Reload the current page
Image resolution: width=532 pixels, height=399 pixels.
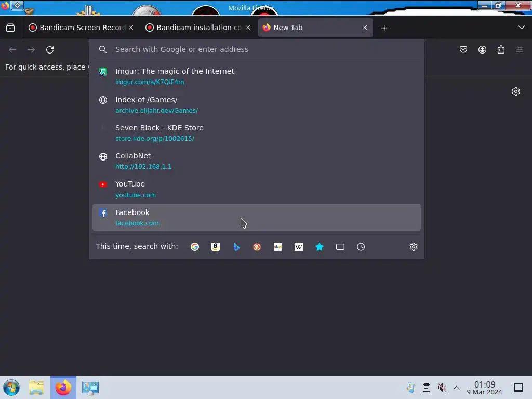click(50, 49)
